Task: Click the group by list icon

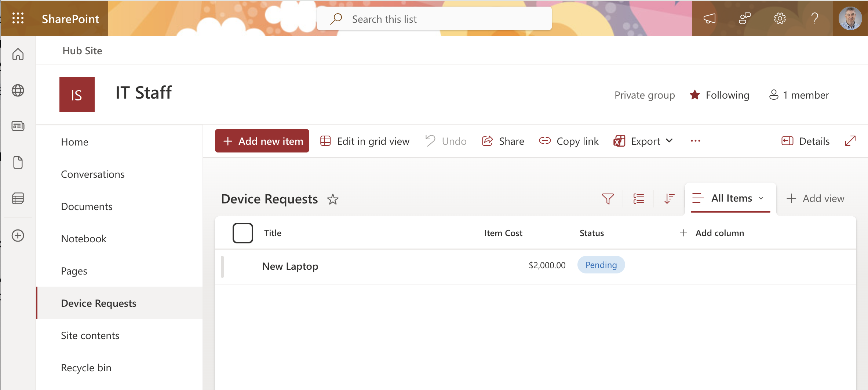Action: [638, 199]
